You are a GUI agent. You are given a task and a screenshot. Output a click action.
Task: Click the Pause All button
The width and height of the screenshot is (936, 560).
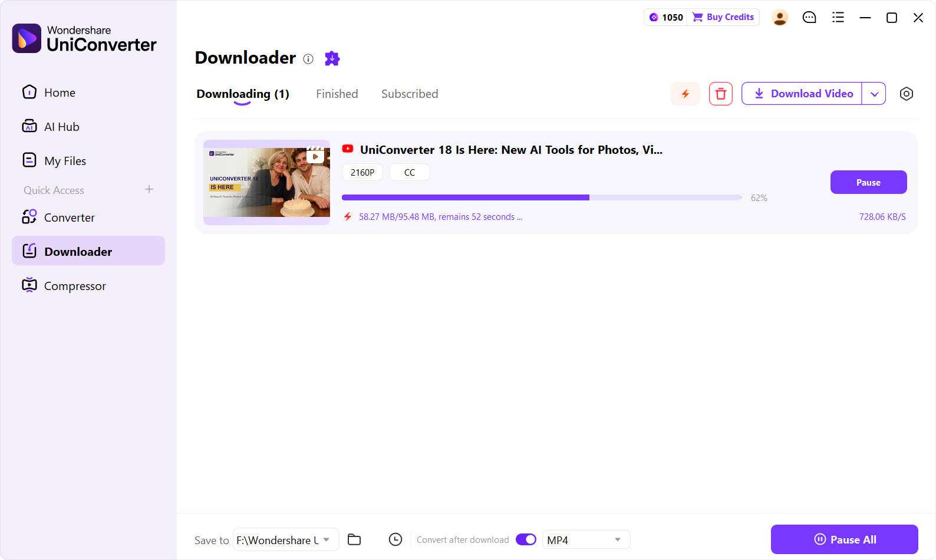tap(844, 539)
